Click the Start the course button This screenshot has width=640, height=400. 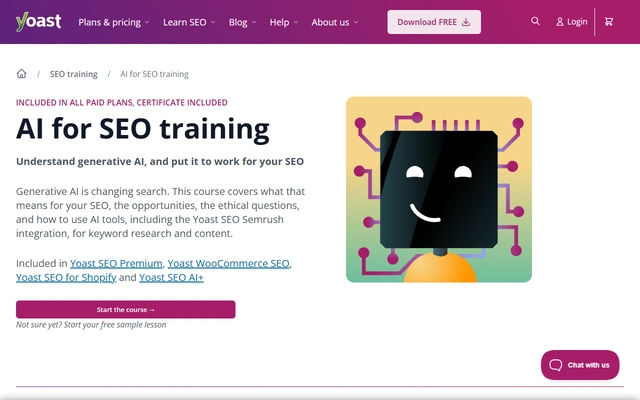(126, 309)
